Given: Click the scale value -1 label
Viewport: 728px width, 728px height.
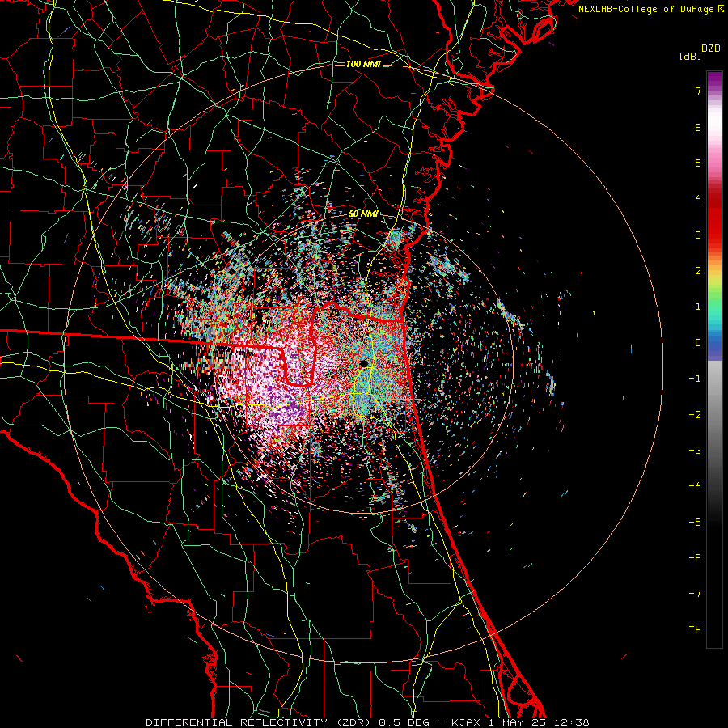Looking at the screenshot, I should coord(695,379).
